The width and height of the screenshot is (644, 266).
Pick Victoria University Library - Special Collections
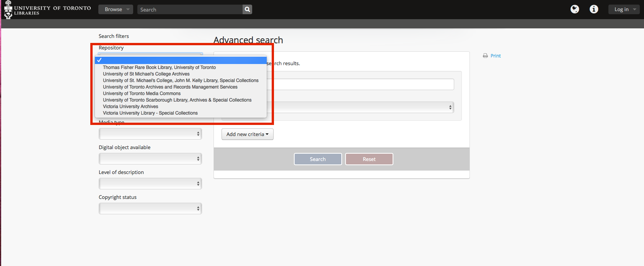[x=181, y=113]
